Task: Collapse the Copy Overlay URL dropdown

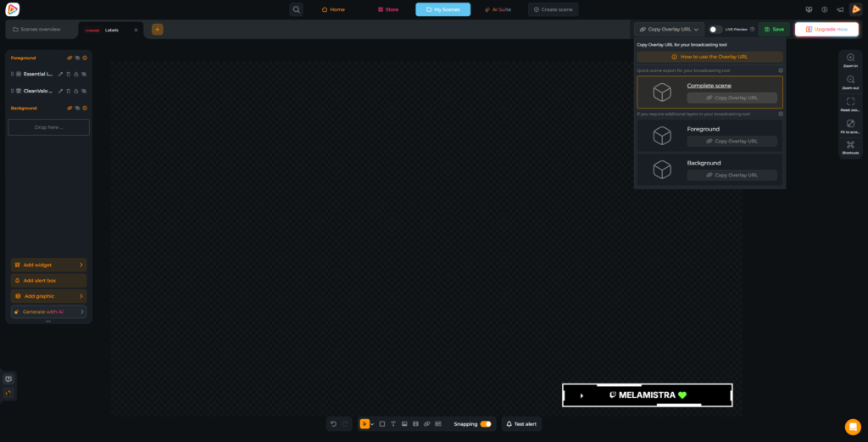Action: (x=670, y=29)
